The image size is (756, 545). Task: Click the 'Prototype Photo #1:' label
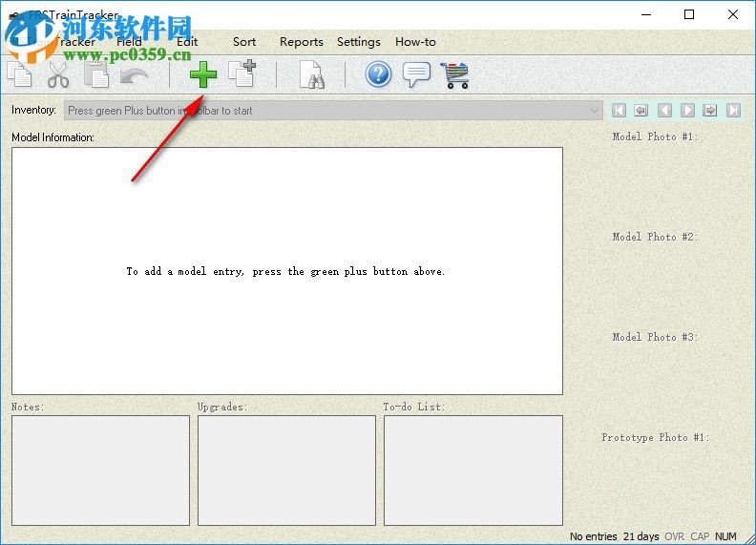655,437
